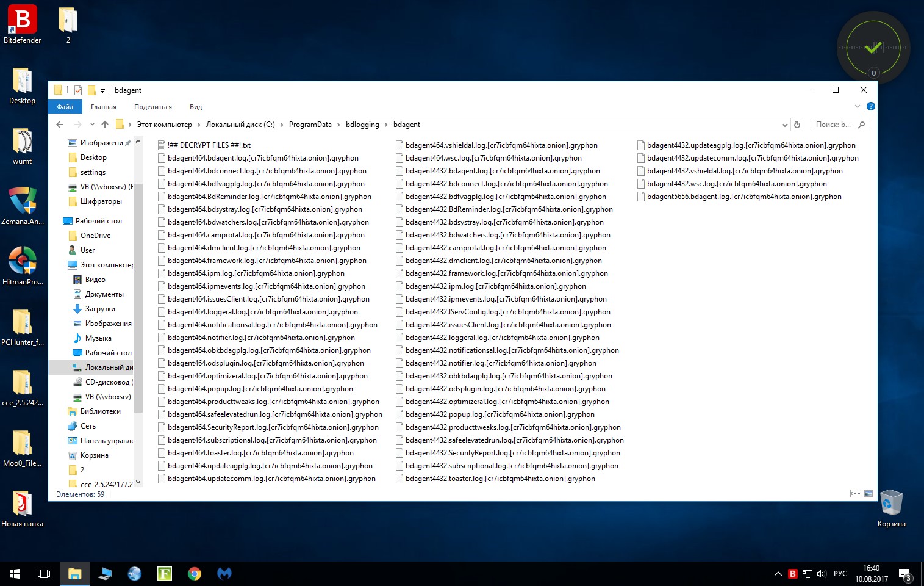This screenshot has height=586, width=924.
Task: Open the Bitdefender desktop shortcut
Action: pos(22,24)
